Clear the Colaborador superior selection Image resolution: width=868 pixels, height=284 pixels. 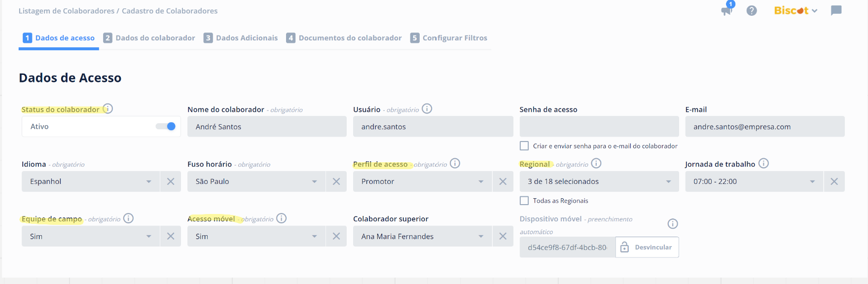(x=503, y=236)
